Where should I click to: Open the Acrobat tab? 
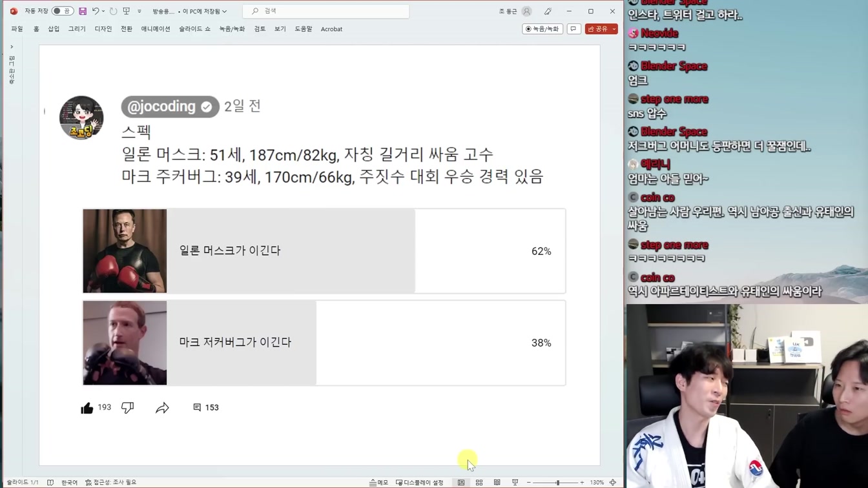click(x=331, y=29)
